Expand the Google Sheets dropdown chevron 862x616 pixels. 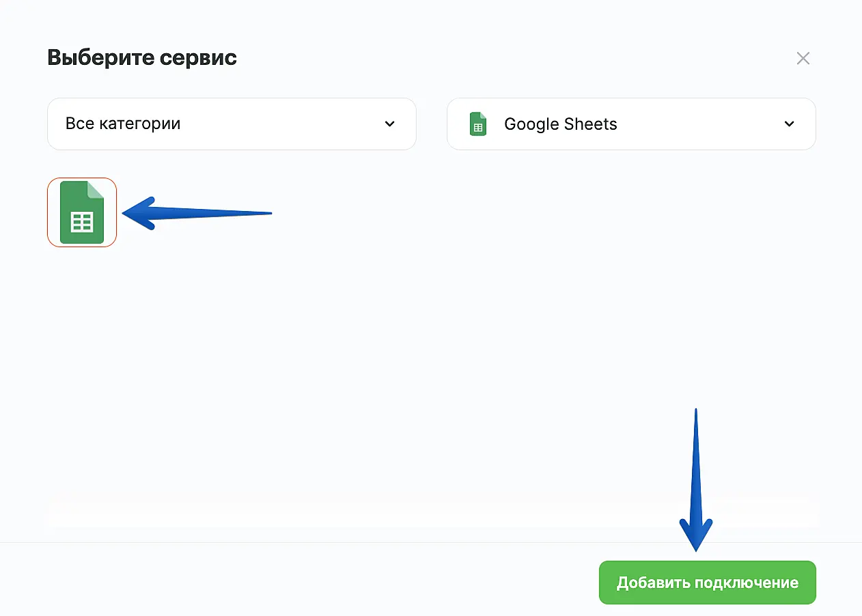789,124
